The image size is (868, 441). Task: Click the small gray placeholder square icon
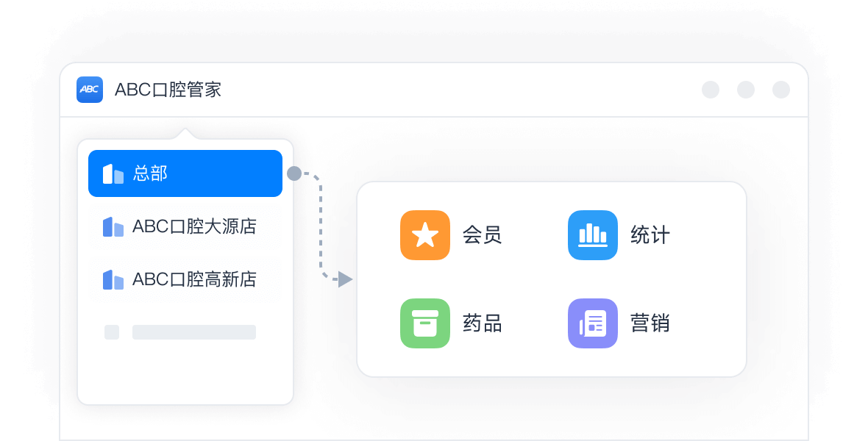[x=112, y=332]
